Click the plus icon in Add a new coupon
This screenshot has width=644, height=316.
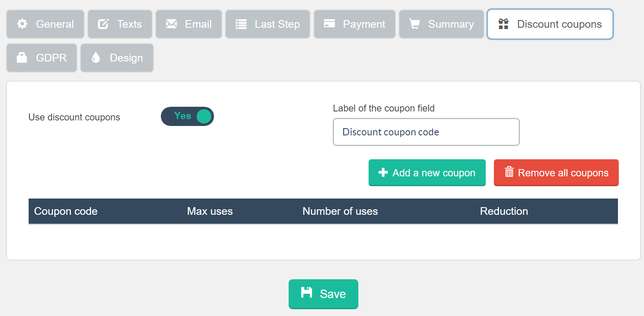pos(382,173)
